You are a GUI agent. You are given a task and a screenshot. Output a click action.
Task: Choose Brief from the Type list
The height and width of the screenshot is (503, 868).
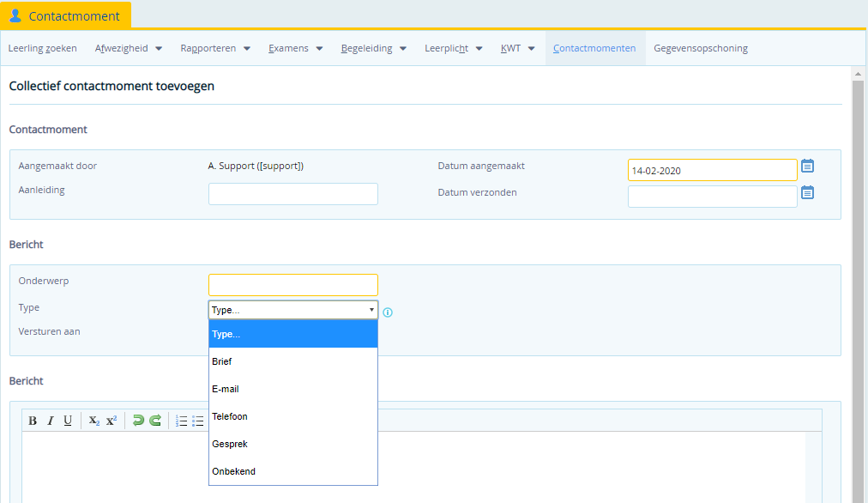coord(293,361)
